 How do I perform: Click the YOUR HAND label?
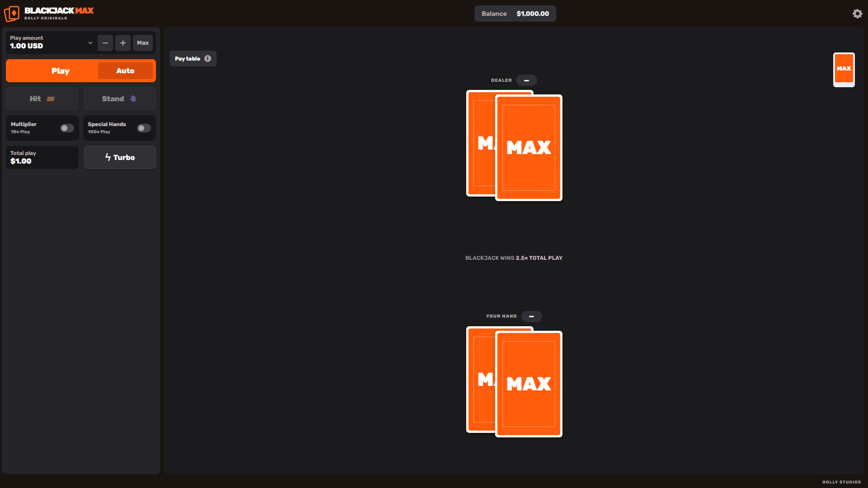[x=501, y=316]
